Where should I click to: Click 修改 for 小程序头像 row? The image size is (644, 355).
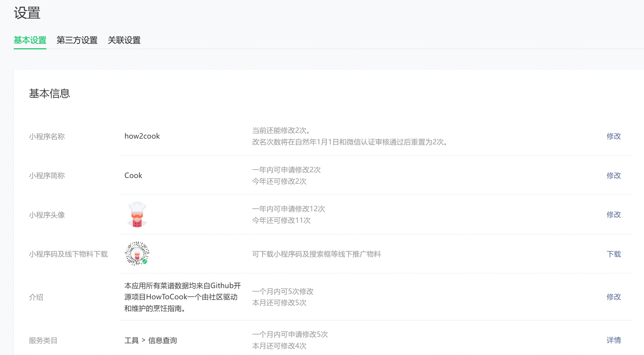tap(613, 214)
